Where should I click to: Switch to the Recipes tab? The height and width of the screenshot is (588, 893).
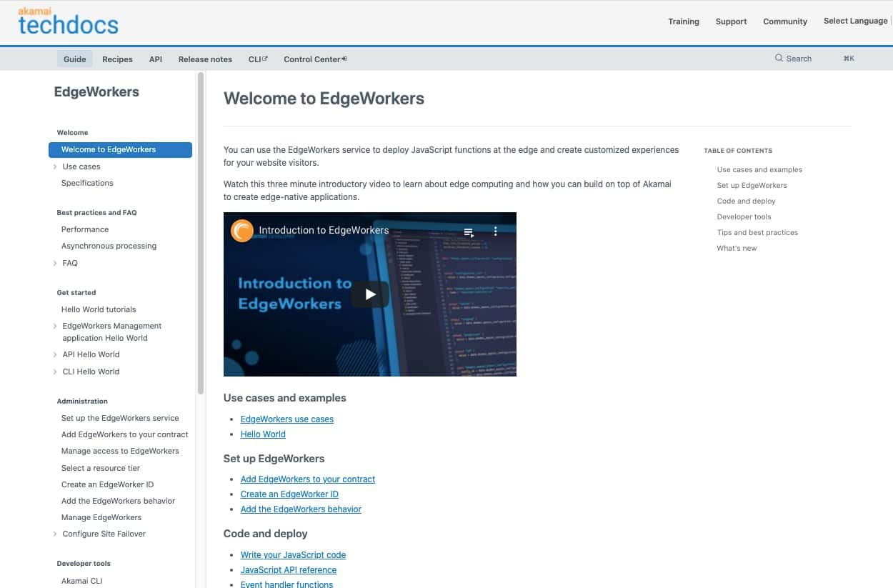pos(117,59)
